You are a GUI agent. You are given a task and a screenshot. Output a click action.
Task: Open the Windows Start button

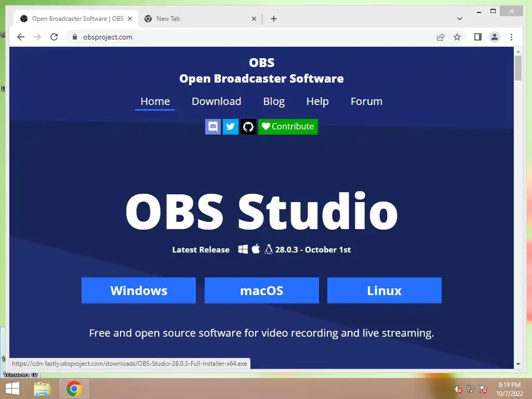click(x=12, y=389)
